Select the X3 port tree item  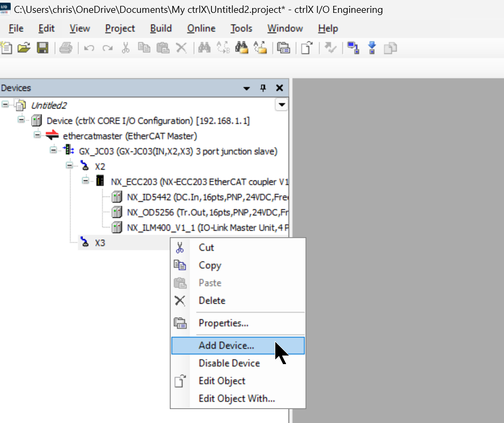click(x=100, y=243)
